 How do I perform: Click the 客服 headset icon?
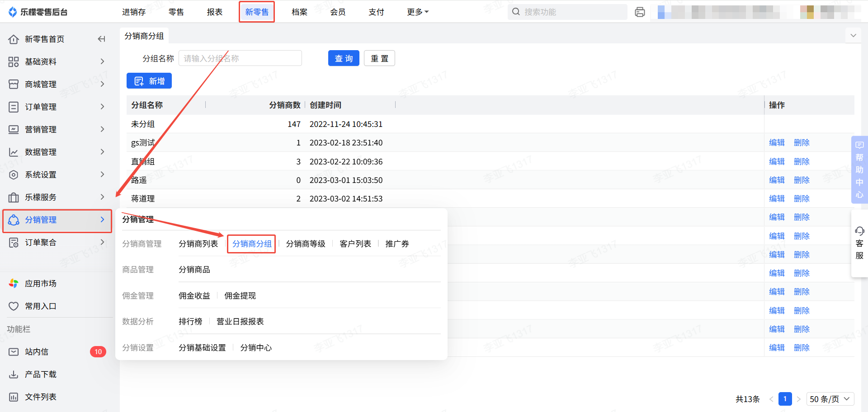pyautogui.click(x=859, y=231)
